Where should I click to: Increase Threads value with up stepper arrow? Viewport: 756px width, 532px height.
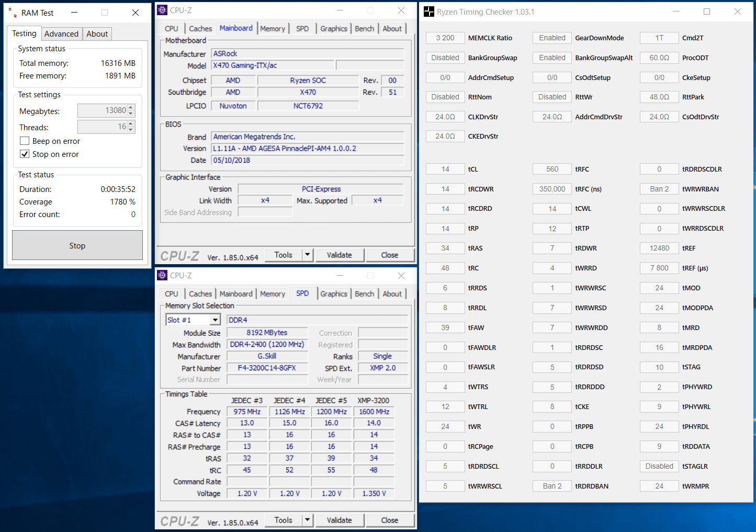[x=131, y=124]
